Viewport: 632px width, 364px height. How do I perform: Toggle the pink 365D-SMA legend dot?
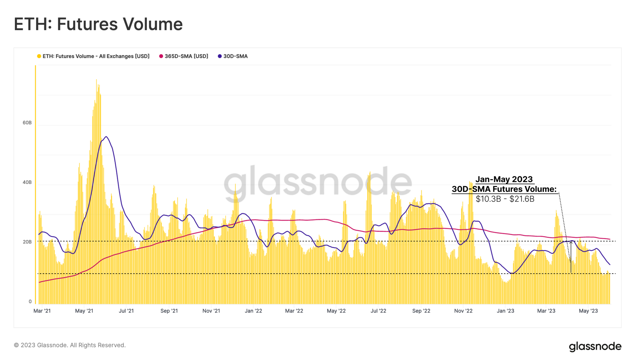[x=161, y=56]
